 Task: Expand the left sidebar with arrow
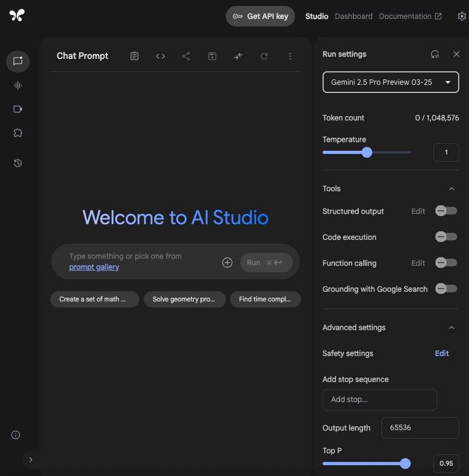31,460
